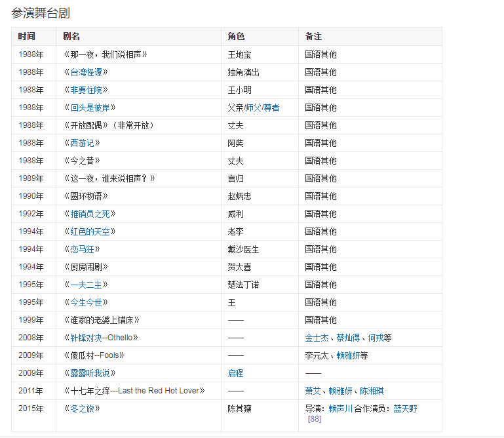Viewport: 504px width, 438px height.
Task: Click the 非要住院 link
Action: pyautogui.click(x=85, y=90)
